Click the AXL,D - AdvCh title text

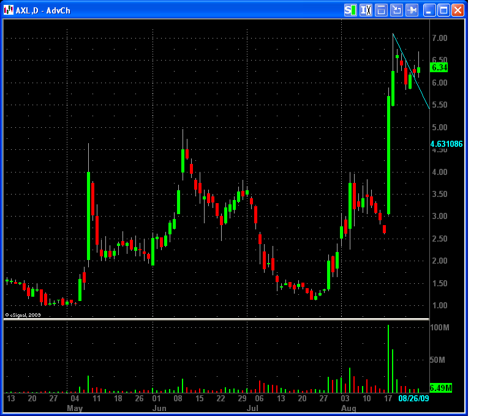[43, 11]
